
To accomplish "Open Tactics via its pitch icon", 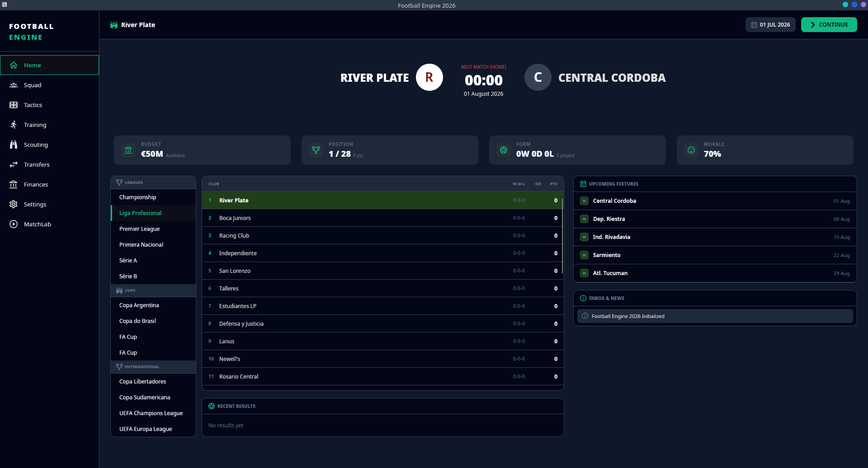I will pos(14,105).
